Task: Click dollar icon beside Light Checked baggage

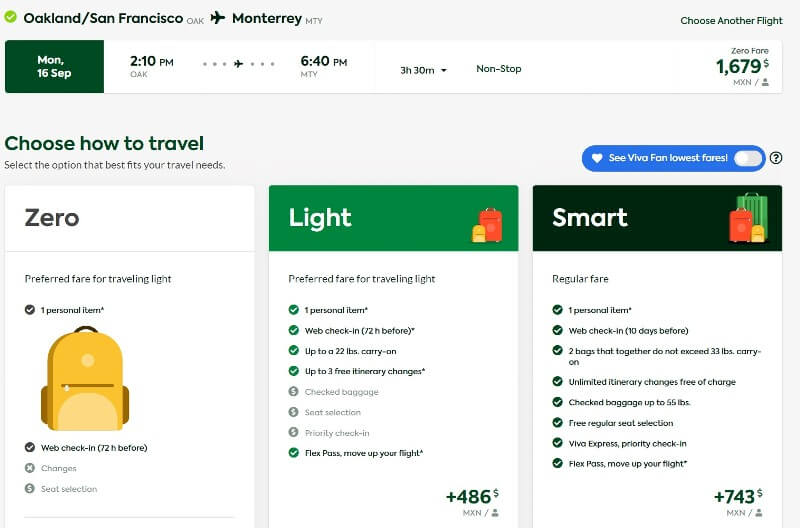Action: pos(293,391)
